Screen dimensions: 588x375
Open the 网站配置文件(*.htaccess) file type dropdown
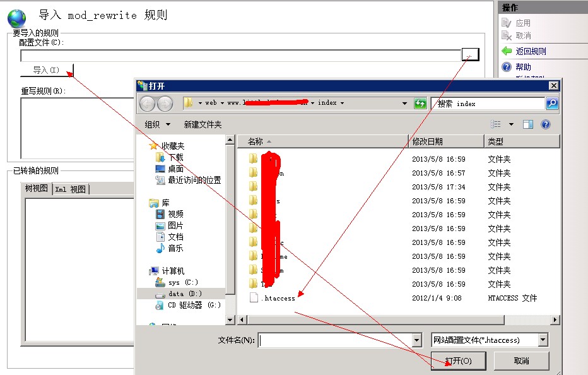(x=541, y=340)
